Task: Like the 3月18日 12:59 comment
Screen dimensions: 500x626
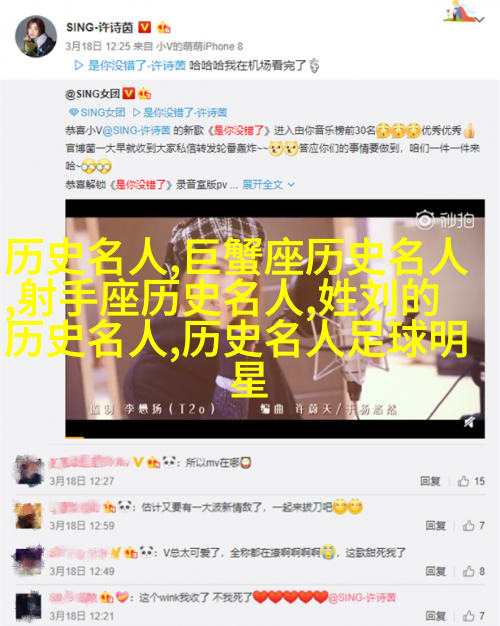Action: (474, 525)
